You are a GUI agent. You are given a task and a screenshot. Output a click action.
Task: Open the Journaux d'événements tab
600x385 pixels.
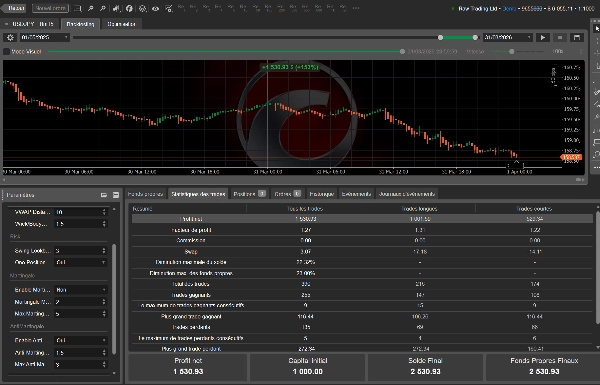pyautogui.click(x=407, y=194)
